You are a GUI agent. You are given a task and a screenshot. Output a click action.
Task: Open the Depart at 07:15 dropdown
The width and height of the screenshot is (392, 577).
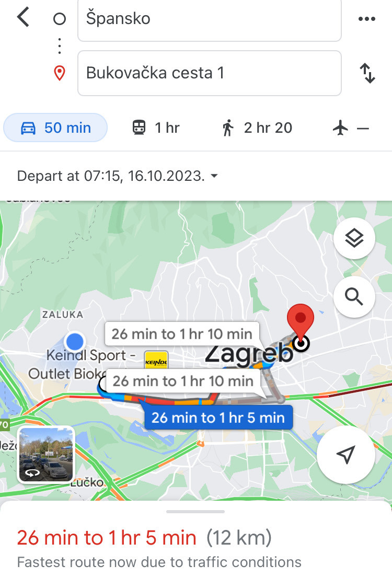(118, 176)
